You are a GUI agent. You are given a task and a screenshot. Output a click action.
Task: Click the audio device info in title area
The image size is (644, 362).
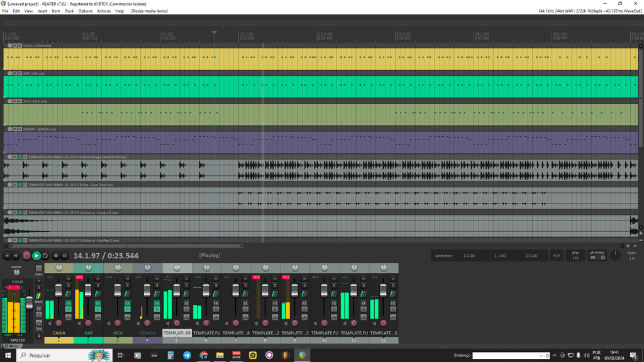click(x=590, y=11)
